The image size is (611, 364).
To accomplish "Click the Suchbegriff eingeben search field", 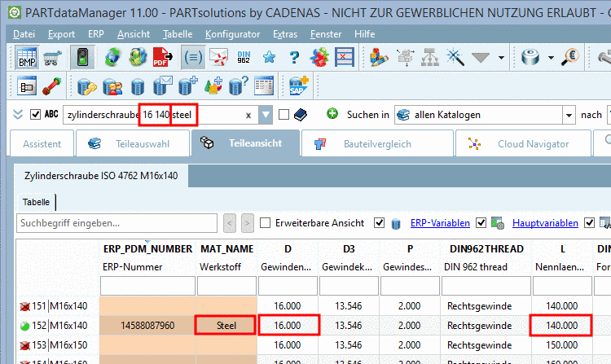I will point(116,223).
